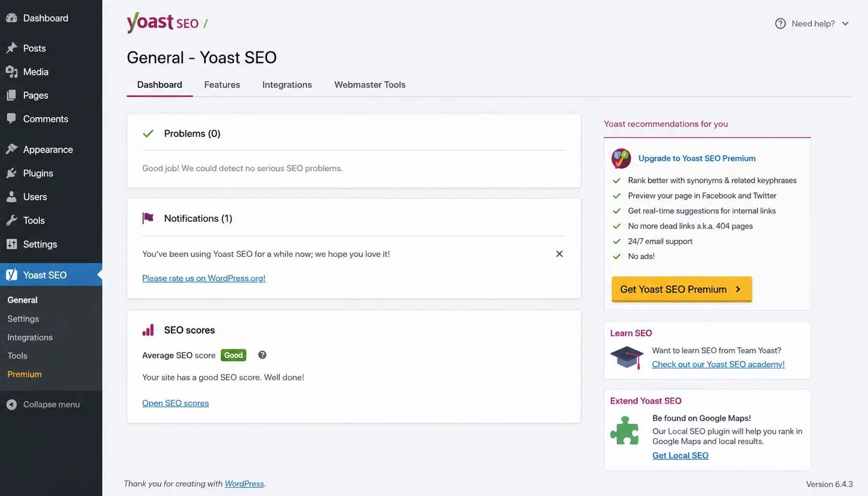Dismiss the rate-us notification with X
Screen dimensions: 868x496
559,254
